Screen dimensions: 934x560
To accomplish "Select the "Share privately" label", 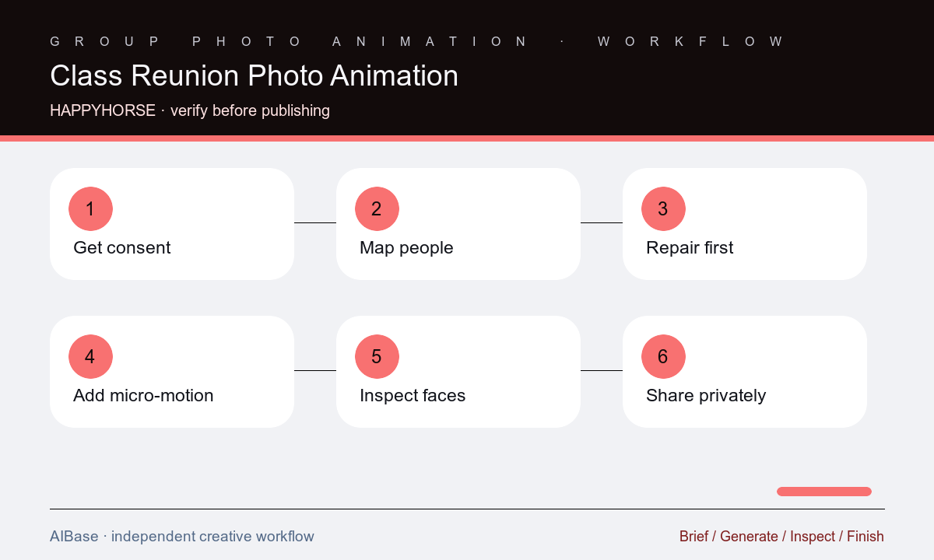I will click(x=706, y=396).
